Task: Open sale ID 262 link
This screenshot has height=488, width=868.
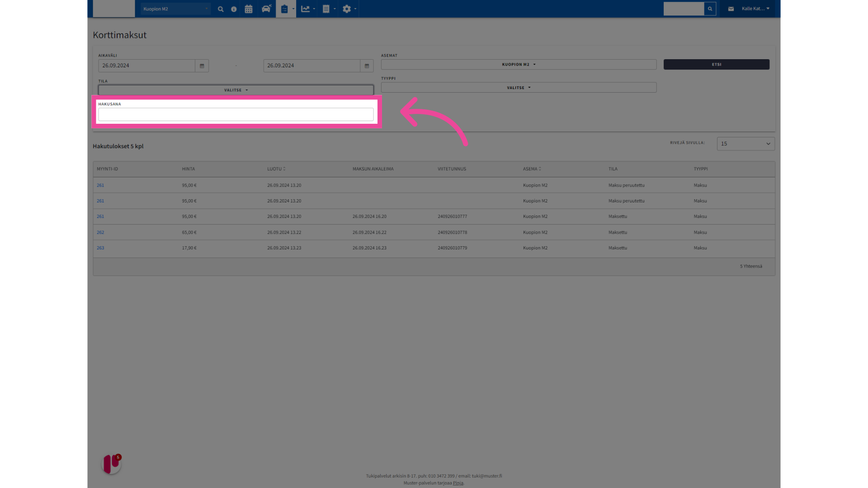Action: [100, 232]
